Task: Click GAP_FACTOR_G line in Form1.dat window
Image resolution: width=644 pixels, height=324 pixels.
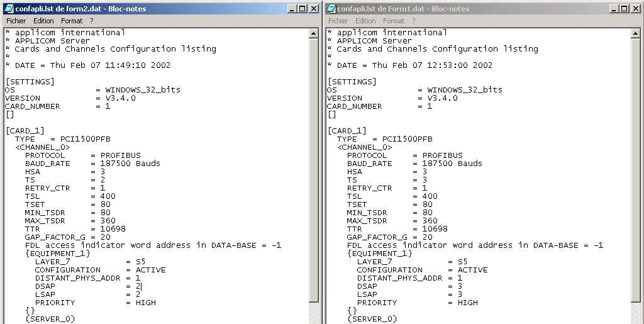Action: pyautogui.click(x=390, y=237)
